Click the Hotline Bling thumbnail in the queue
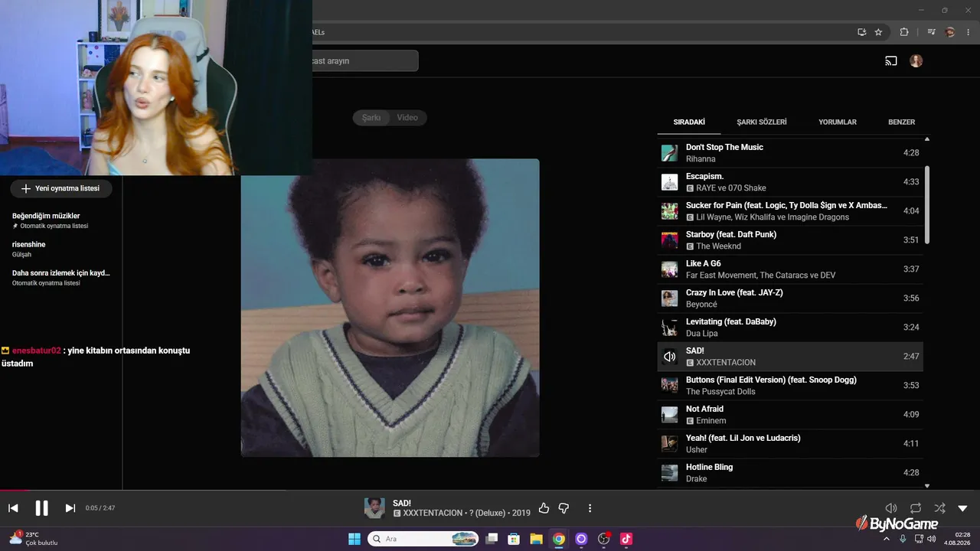 coord(669,473)
